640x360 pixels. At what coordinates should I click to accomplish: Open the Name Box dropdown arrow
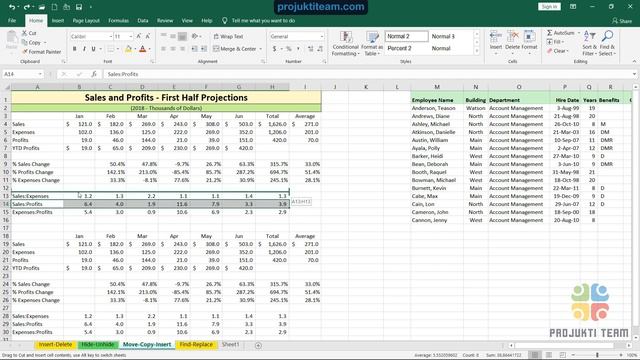(x=40, y=74)
